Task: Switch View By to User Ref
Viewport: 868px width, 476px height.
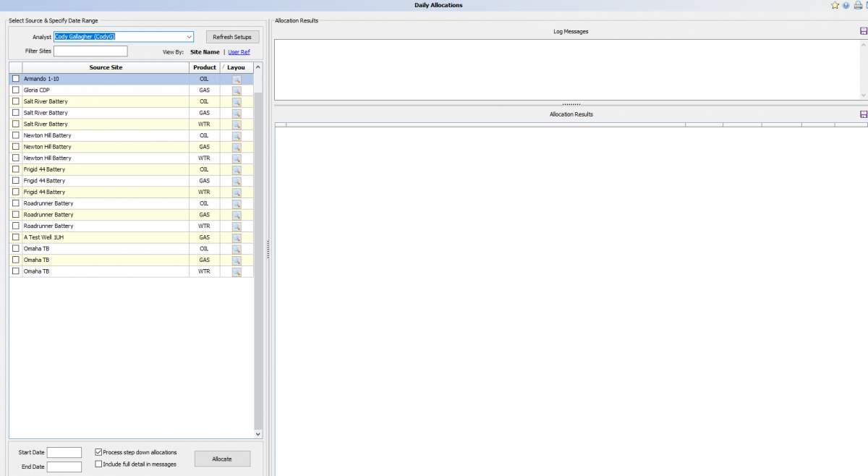Action: tap(239, 51)
